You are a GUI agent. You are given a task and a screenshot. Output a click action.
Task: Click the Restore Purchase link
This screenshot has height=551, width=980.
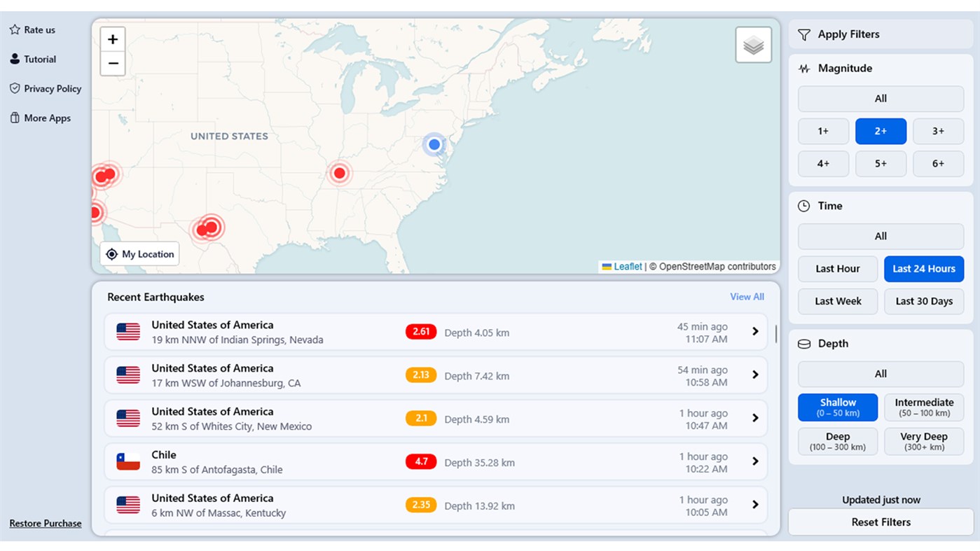click(46, 524)
